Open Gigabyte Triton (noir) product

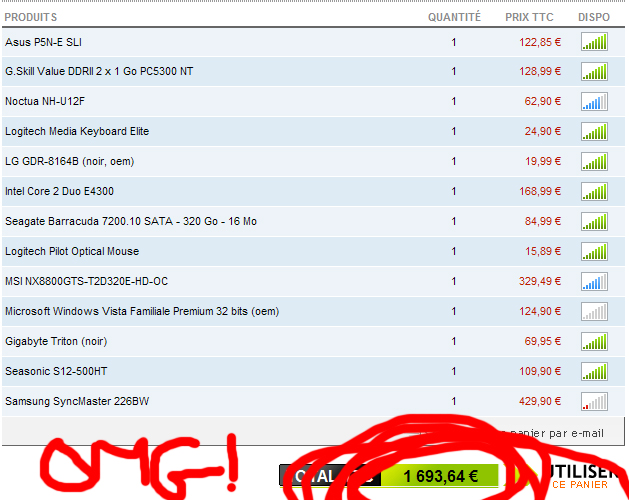point(56,341)
